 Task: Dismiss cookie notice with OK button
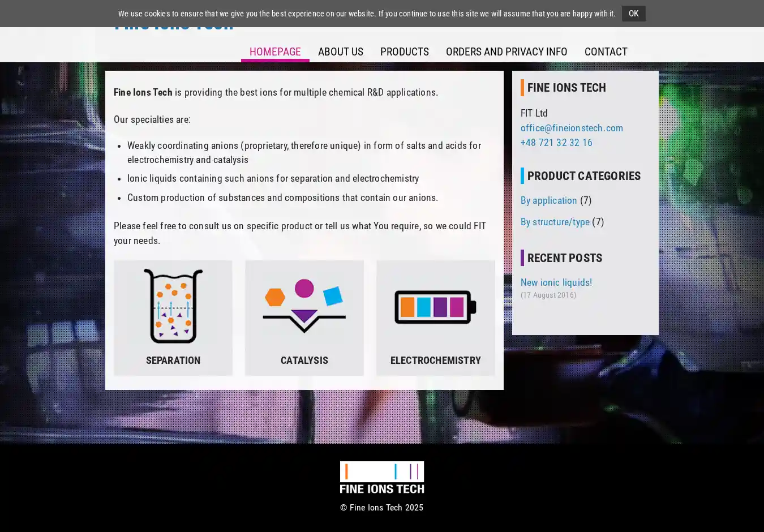pyautogui.click(x=633, y=14)
